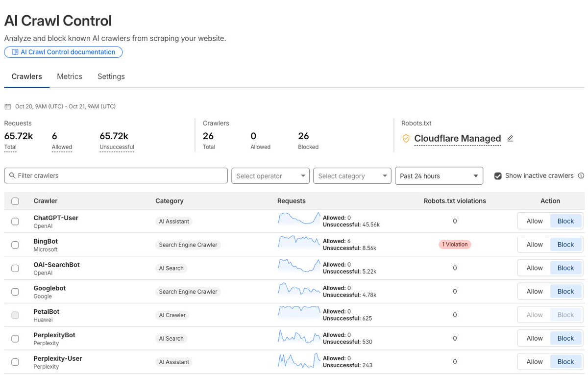Open the Select operator dropdown
Viewport: 588px width, 375px height.
270,176
